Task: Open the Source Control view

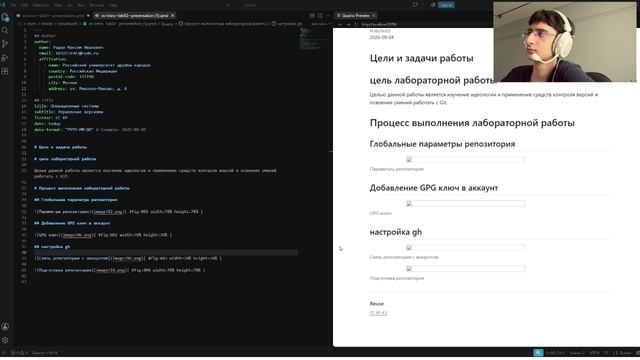Action: click(x=5, y=44)
